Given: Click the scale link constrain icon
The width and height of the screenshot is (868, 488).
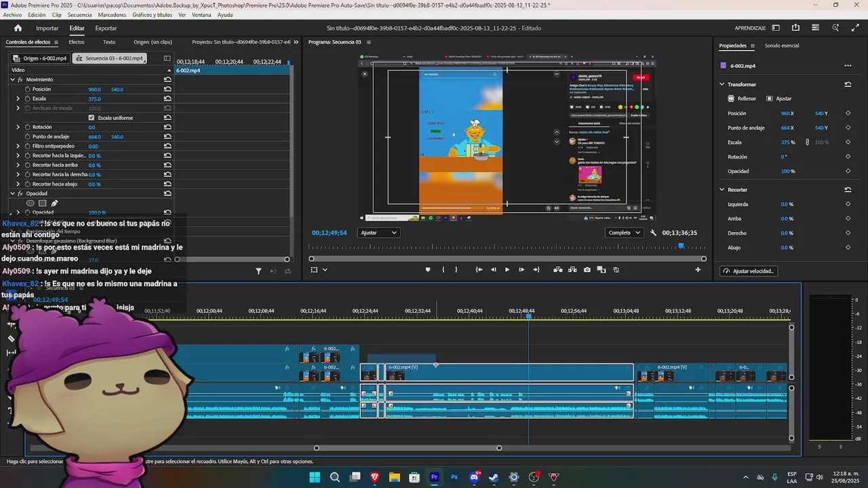Looking at the screenshot, I should pyautogui.click(x=807, y=142).
